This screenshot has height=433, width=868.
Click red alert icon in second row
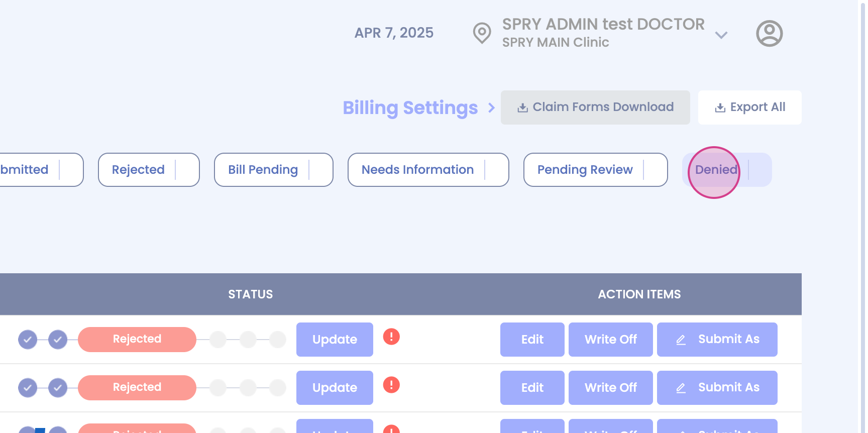(391, 385)
